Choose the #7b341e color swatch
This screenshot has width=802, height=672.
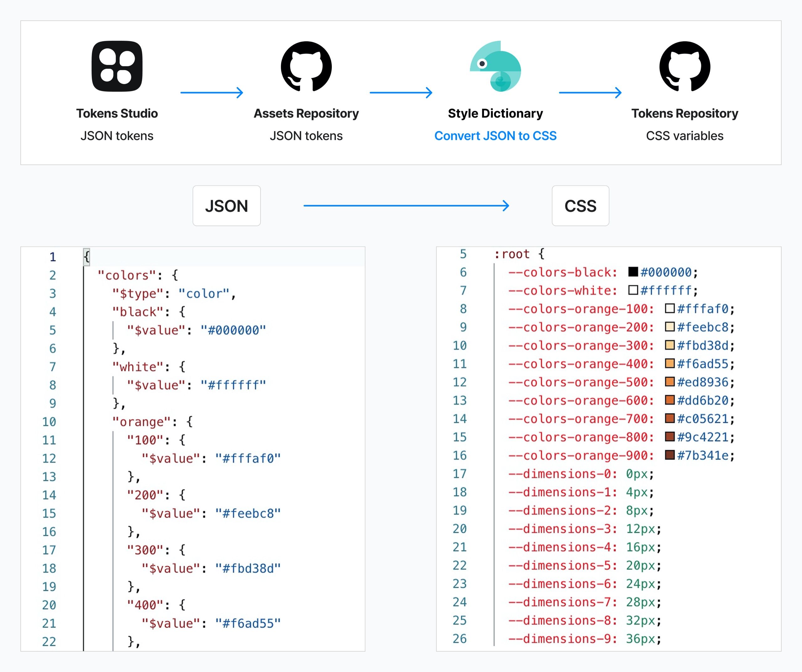[x=670, y=455]
